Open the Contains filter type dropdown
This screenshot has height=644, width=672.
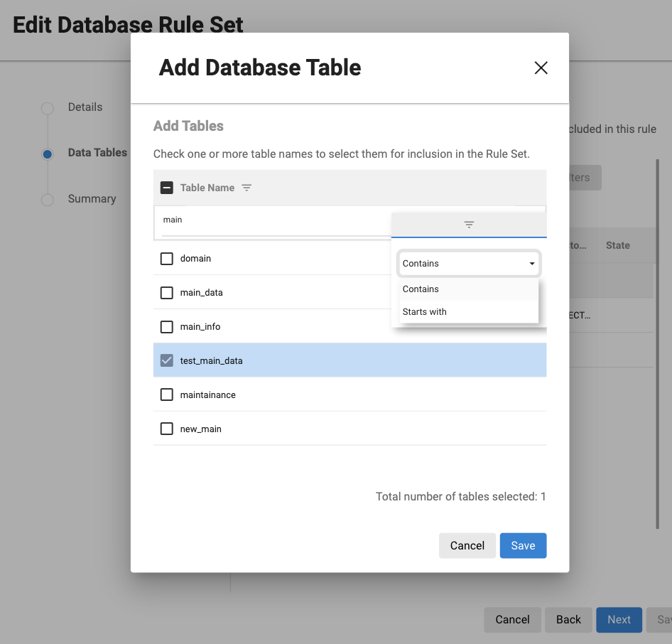[x=469, y=264]
